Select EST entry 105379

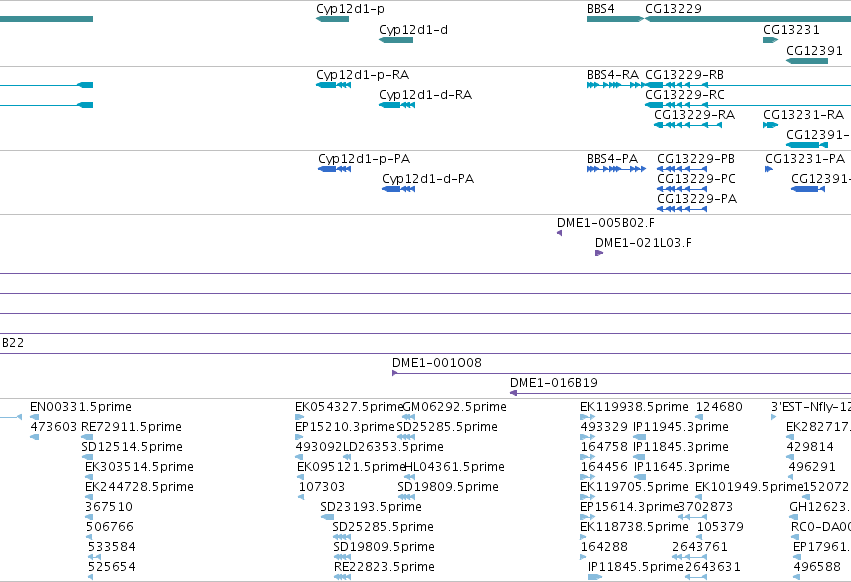click(720, 527)
